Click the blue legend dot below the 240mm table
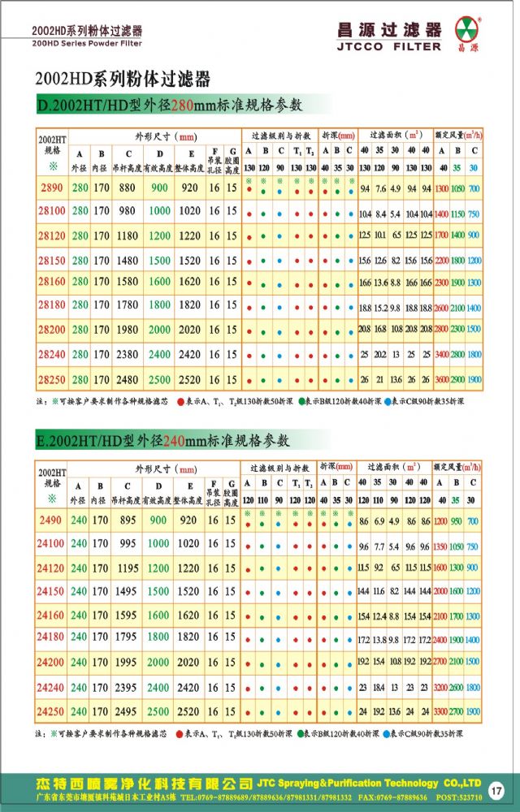The width and height of the screenshot is (520, 812). pyautogui.click(x=387, y=734)
